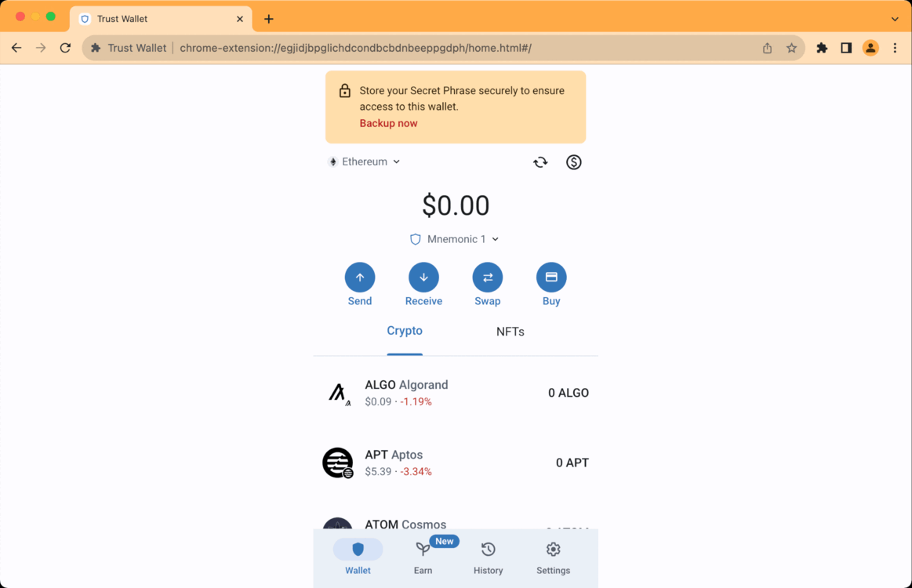Go back in browser
The height and width of the screenshot is (588, 912).
point(16,48)
